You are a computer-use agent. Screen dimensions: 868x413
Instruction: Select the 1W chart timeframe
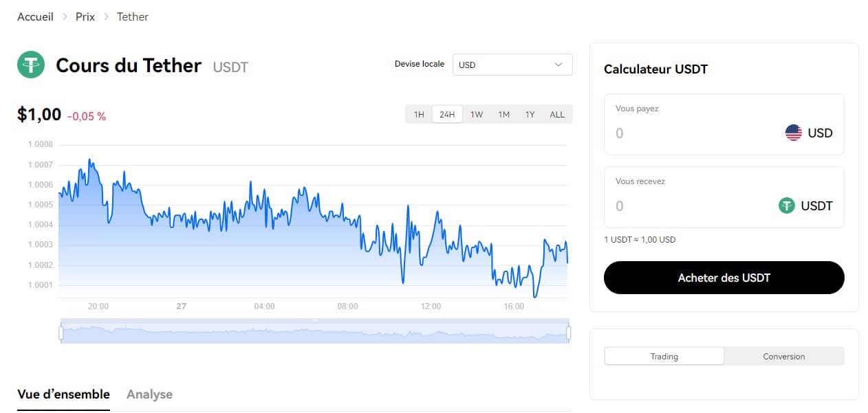coord(476,114)
